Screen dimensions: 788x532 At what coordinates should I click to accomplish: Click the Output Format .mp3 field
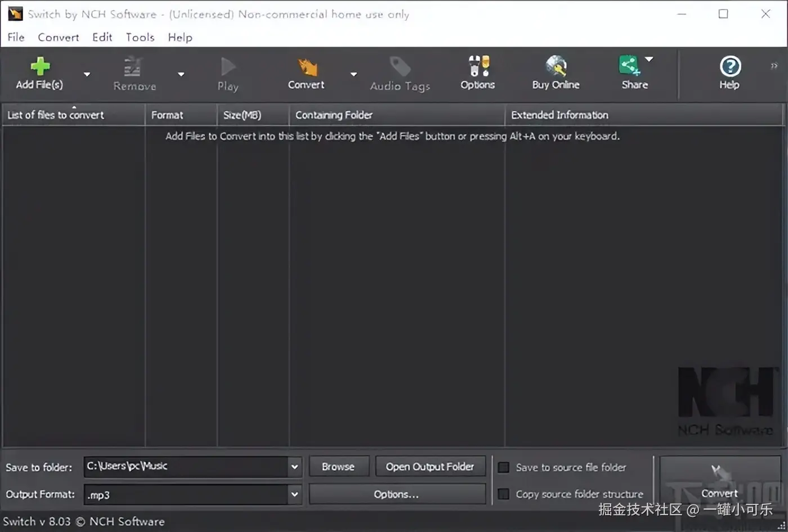[x=186, y=495]
